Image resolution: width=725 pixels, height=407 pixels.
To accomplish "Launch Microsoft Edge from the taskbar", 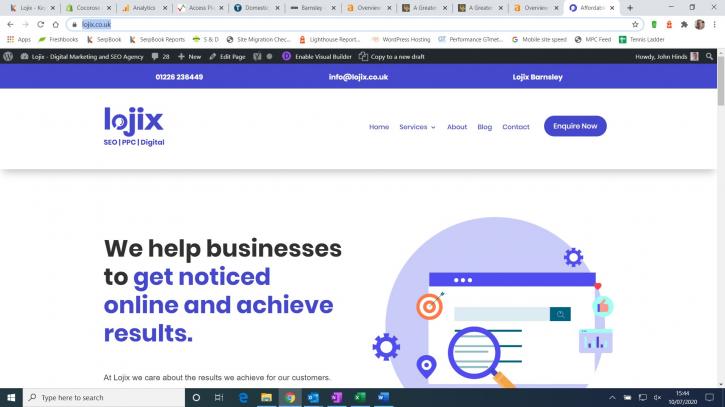I will (243, 398).
